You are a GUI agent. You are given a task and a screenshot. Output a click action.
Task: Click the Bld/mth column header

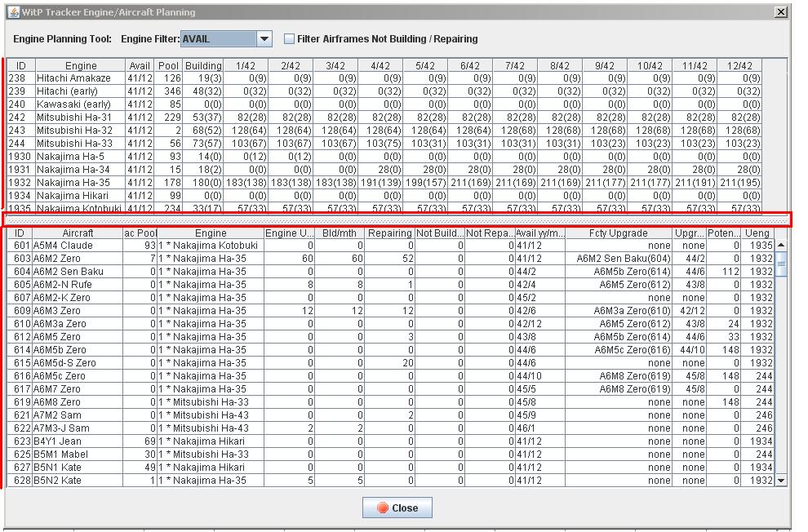coord(339,233)
